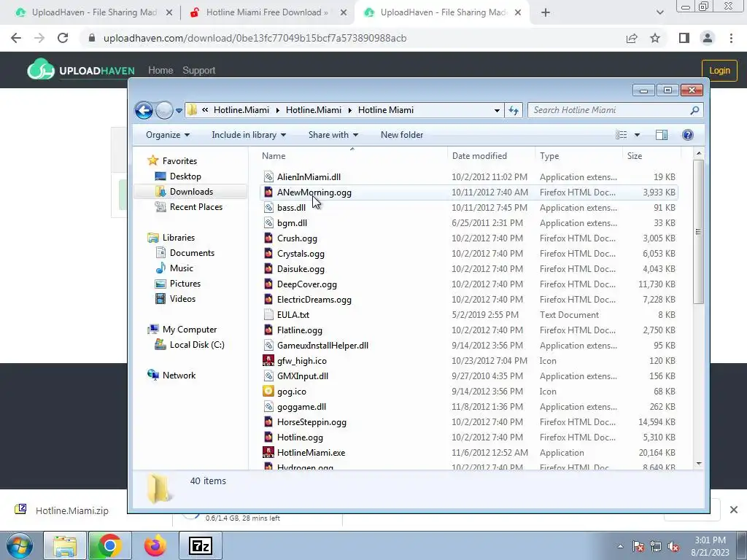Click the refresh button next to address bar in Explorer
The height and width of the screenshot is (560, 747).
coord(514,111)
